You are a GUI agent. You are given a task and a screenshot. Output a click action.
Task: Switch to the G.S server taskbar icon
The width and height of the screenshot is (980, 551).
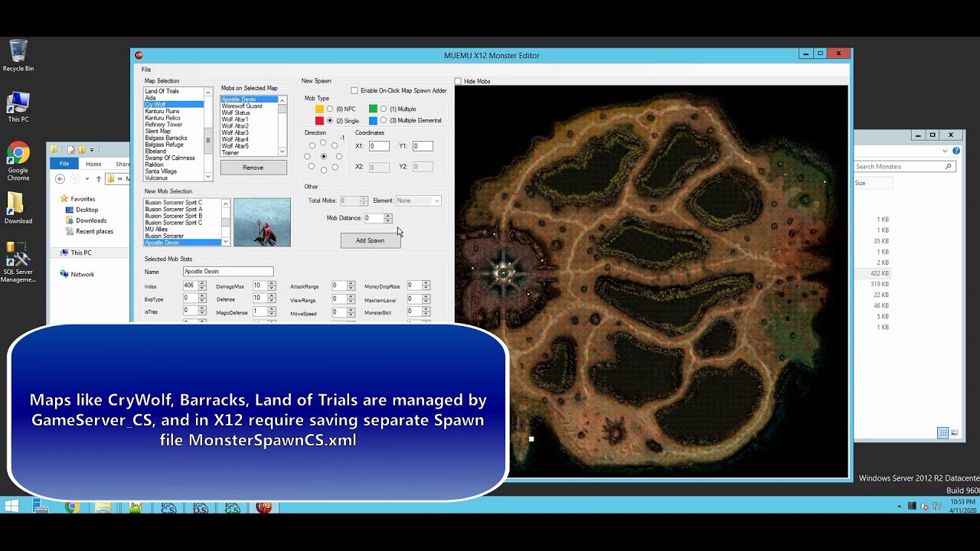(x=232, y=507)
